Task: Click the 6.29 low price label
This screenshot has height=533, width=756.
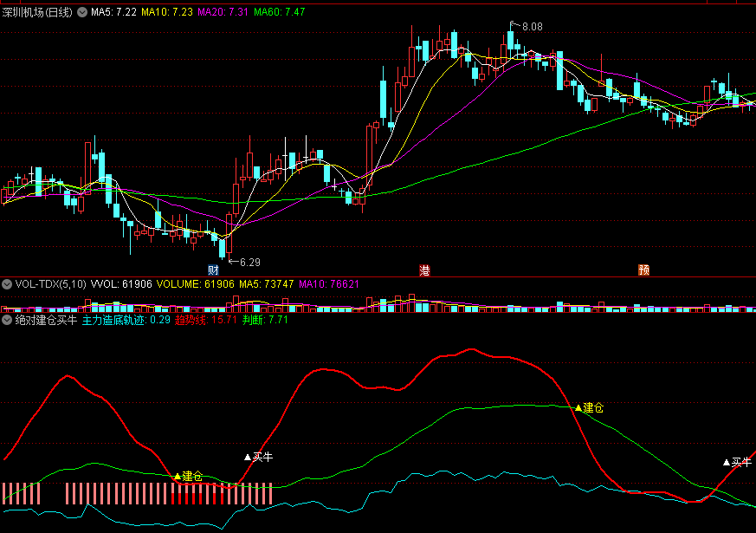Action: [249, 263]
